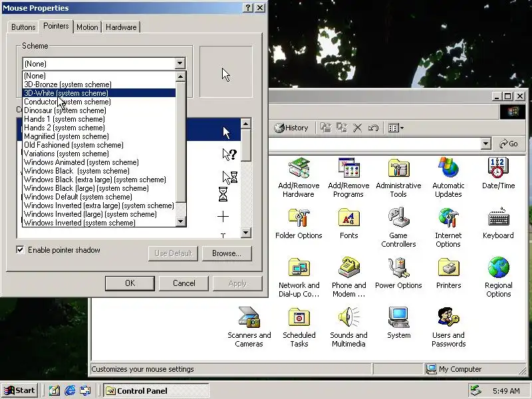Switch to the Pointers tab
The image size is (532, 399).
pyautogui.click(x=56, y=26)
